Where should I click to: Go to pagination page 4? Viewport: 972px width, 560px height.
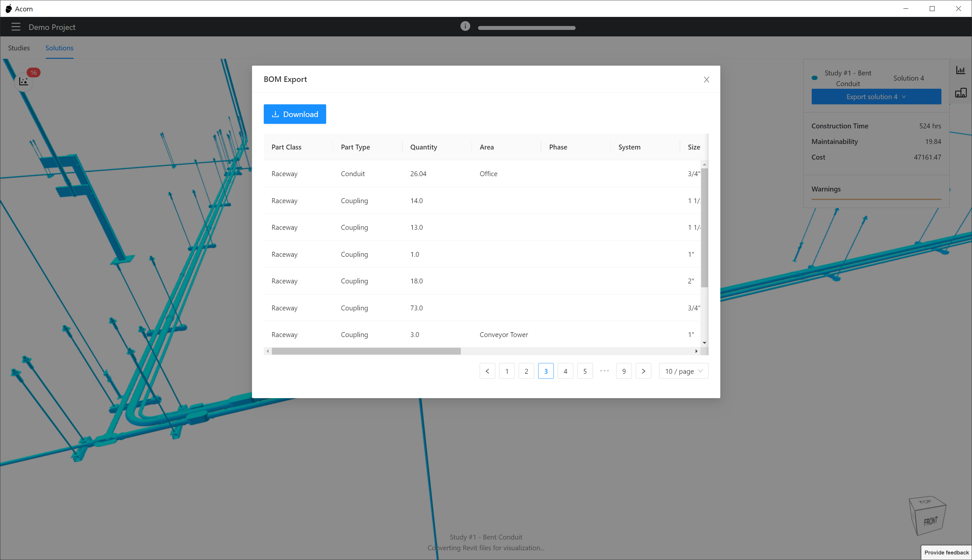565,371
